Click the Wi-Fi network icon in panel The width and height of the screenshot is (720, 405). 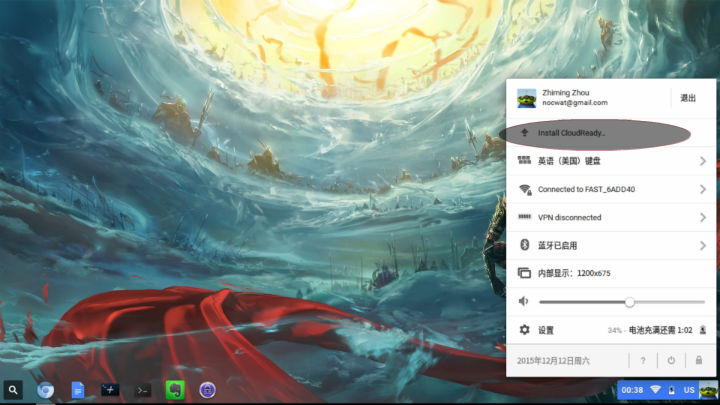[525, 189]
